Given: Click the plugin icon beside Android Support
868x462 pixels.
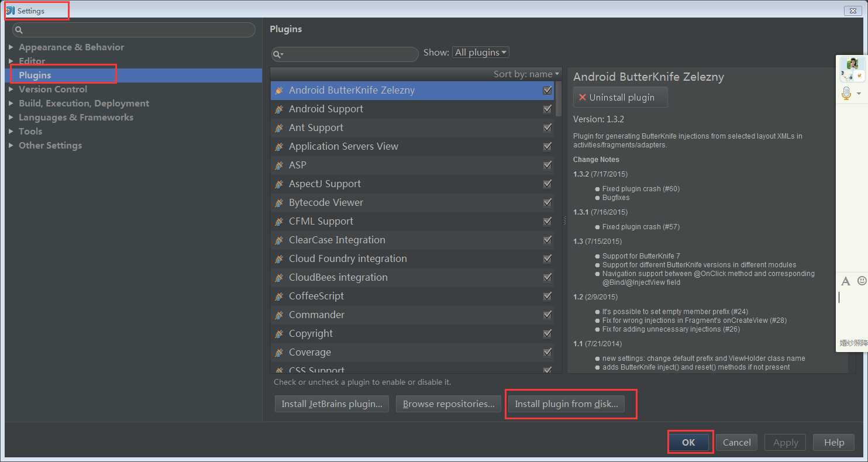Looking at the screenshot, I should tap(279, 109).
